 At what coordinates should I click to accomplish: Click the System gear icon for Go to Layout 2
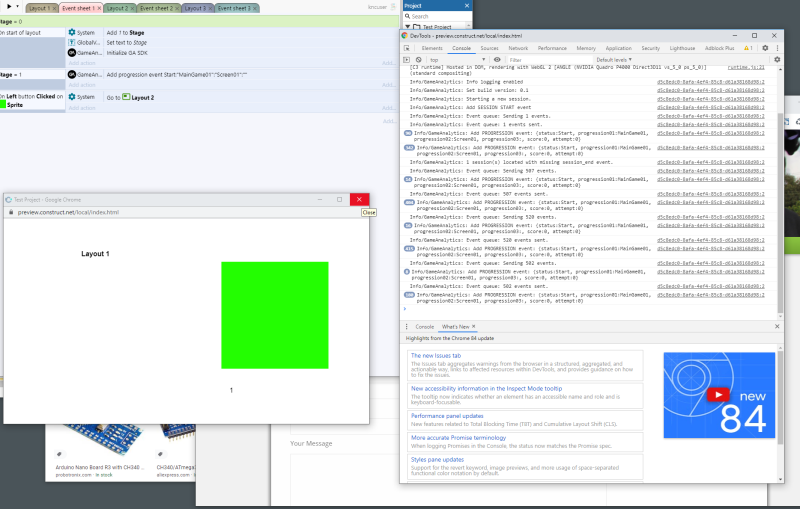point(72,96)
